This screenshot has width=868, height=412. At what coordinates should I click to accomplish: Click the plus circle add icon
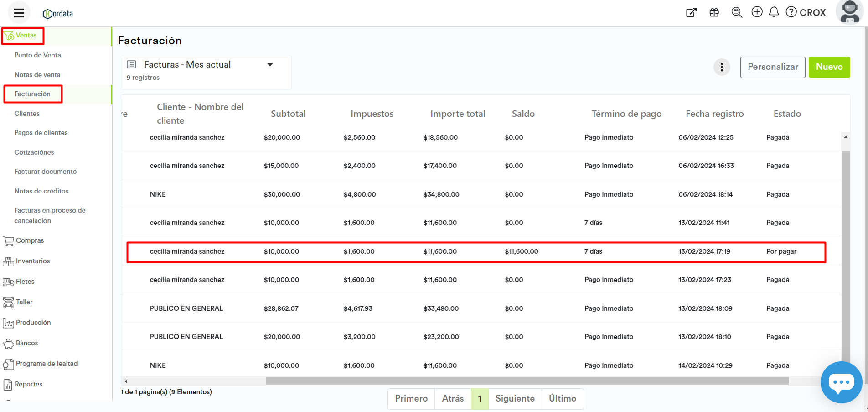757,12
